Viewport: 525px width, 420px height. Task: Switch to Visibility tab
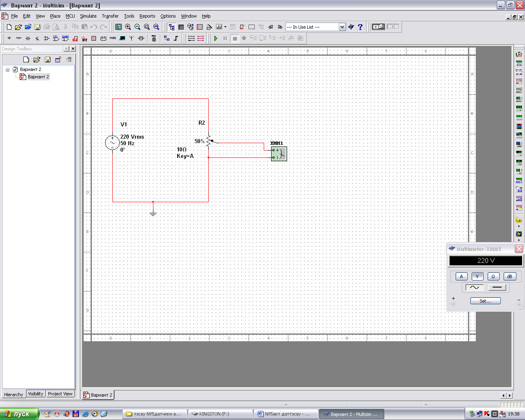tap(36, 394)
